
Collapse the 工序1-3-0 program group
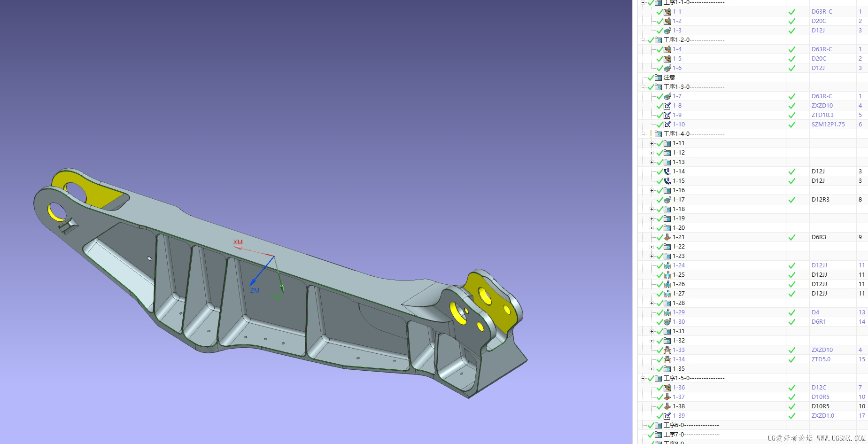[x=643, y=87]
